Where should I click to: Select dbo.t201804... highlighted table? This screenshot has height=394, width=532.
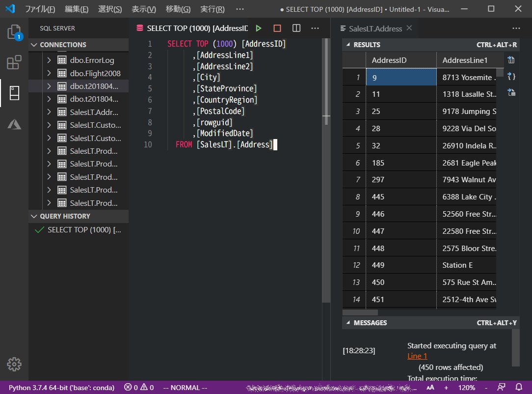point(79,86)
